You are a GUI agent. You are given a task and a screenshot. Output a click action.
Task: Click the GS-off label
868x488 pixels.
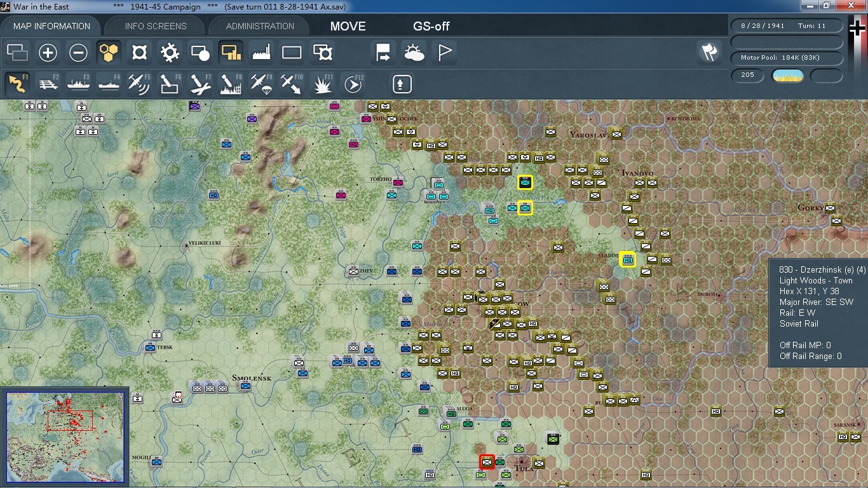431,26
